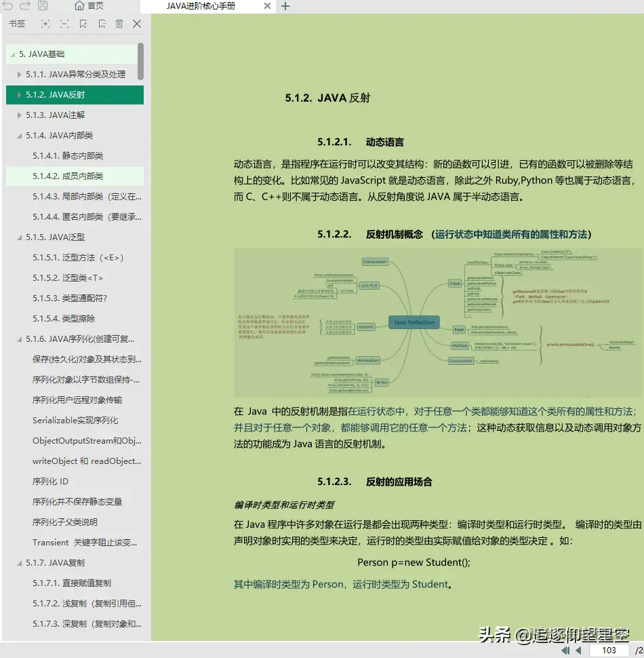Open bookmark ObjectOutputStream和Obj...

pos(87,441)
